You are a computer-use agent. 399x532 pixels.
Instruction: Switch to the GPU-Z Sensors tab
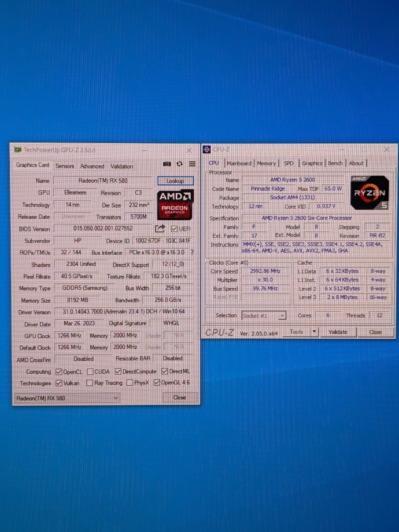point(65,166)
